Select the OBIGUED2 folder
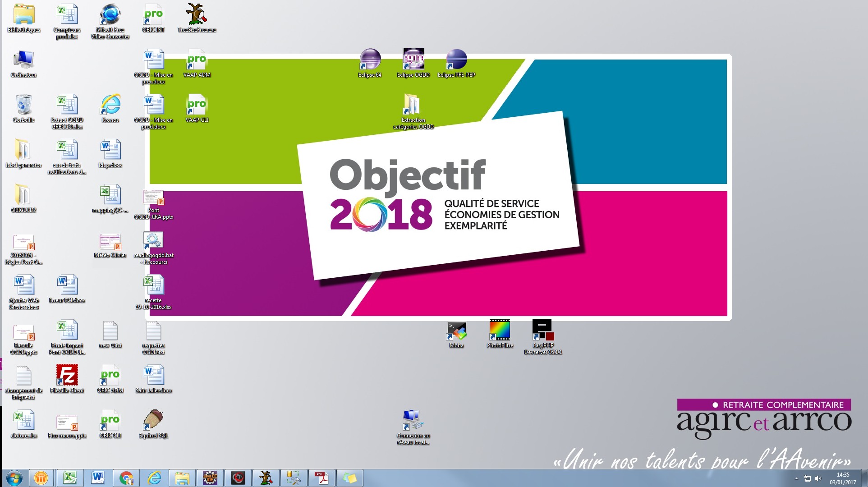Screen dimensions: 868x487 click(24, 199)
